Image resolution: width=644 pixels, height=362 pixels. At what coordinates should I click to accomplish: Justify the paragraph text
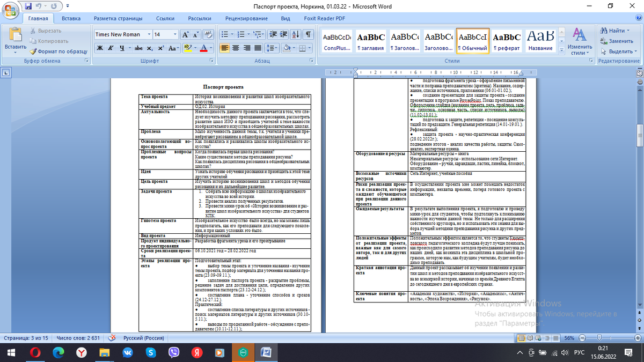point(257,48)
